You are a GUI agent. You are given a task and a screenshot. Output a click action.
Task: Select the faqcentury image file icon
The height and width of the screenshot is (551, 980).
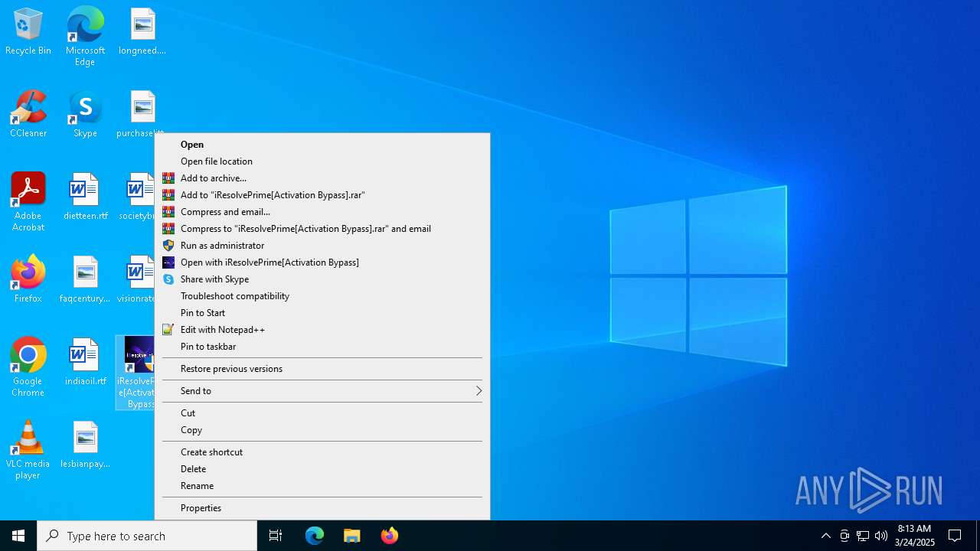coord(85,279)
